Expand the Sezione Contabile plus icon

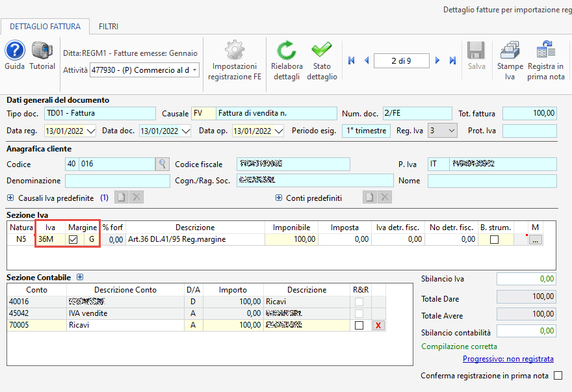[x=80, y=277]
